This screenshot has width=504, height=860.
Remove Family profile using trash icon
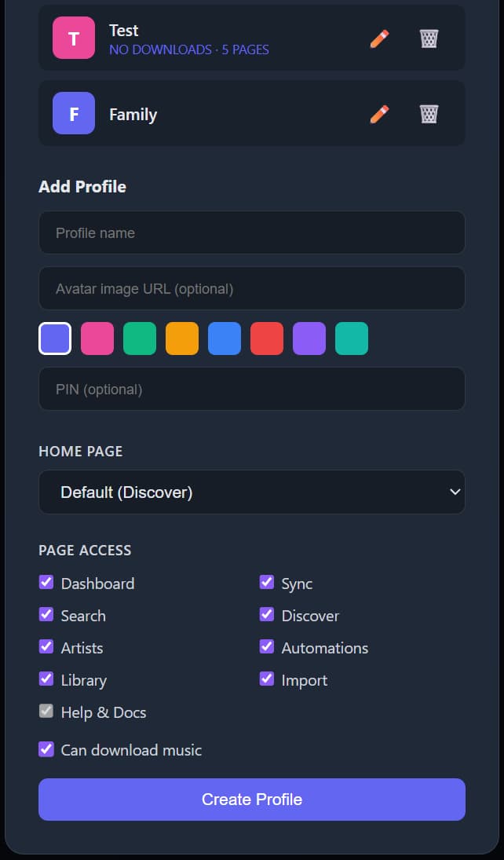tap(429, 114)
